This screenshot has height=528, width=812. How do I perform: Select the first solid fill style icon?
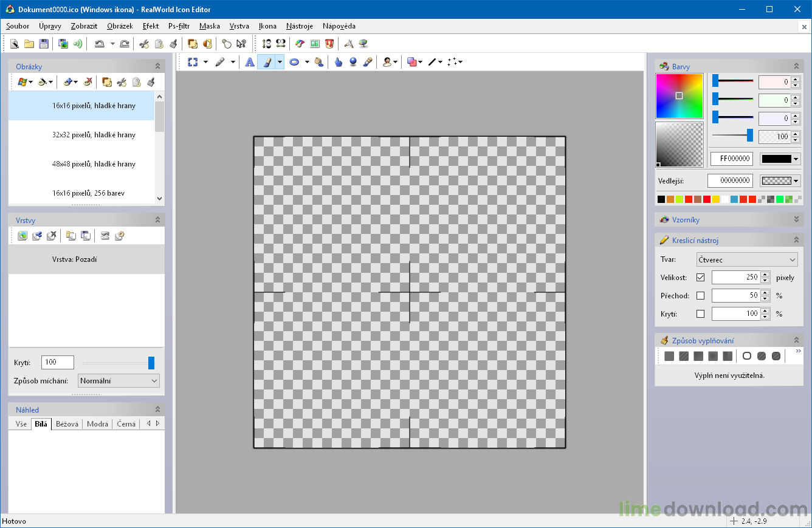669,356
